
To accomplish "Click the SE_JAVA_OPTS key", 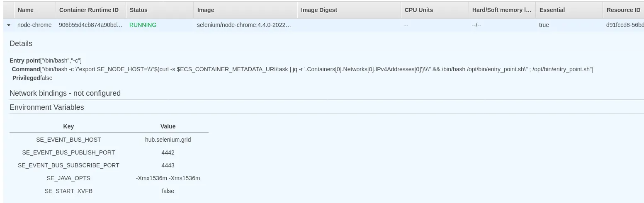I will pyautogui.click(x=68, y=178).
